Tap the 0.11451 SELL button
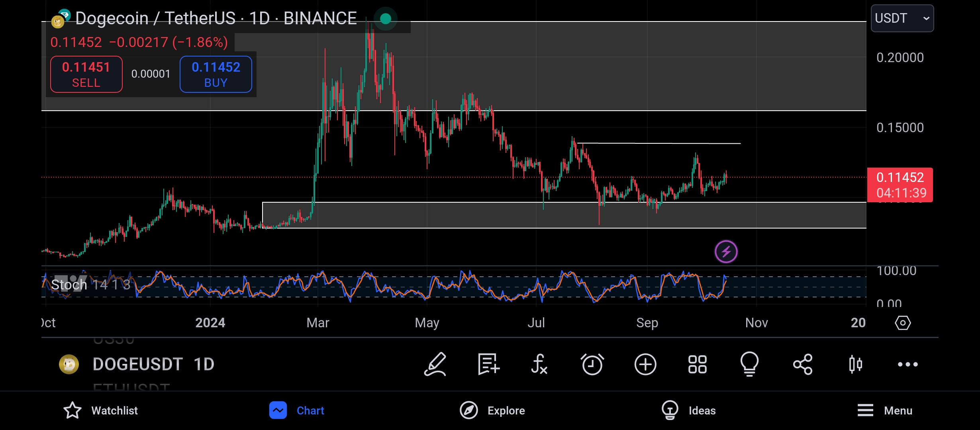Viewport: 980px width, 430px height. (x=86, y=74)
